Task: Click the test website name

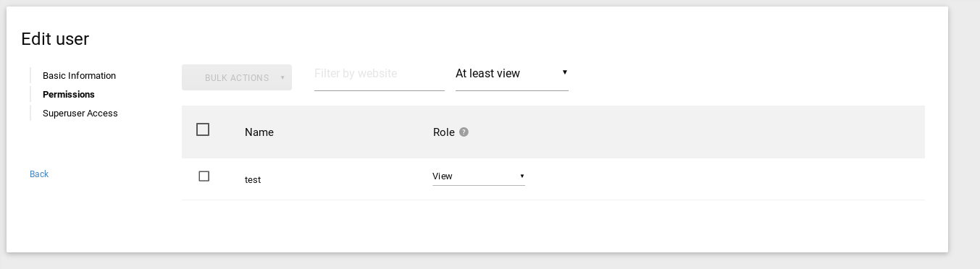Action: [x=253, y=179]
